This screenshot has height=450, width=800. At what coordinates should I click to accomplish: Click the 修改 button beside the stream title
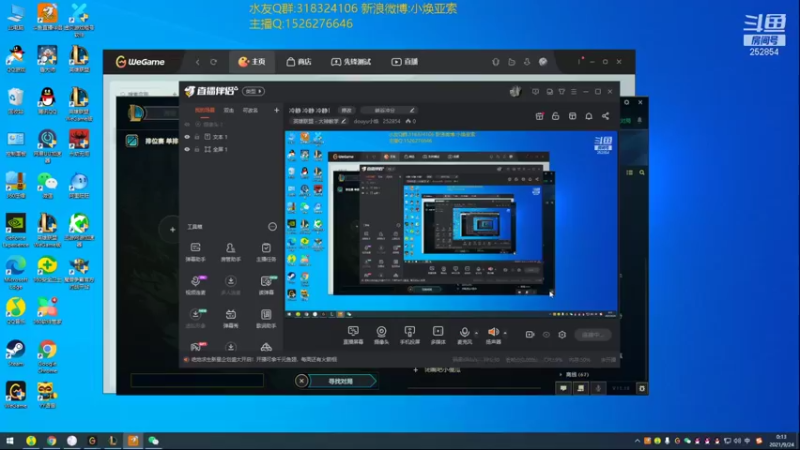click(x=346, y=110)
